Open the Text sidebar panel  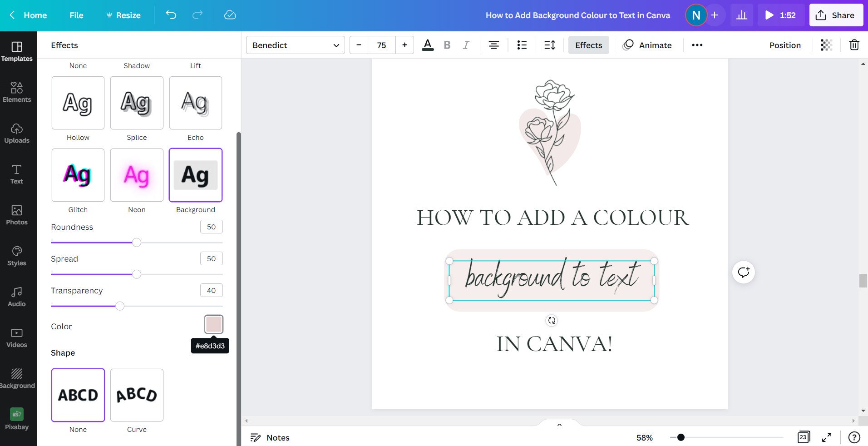pyautogui.click(x=17, y=174)
